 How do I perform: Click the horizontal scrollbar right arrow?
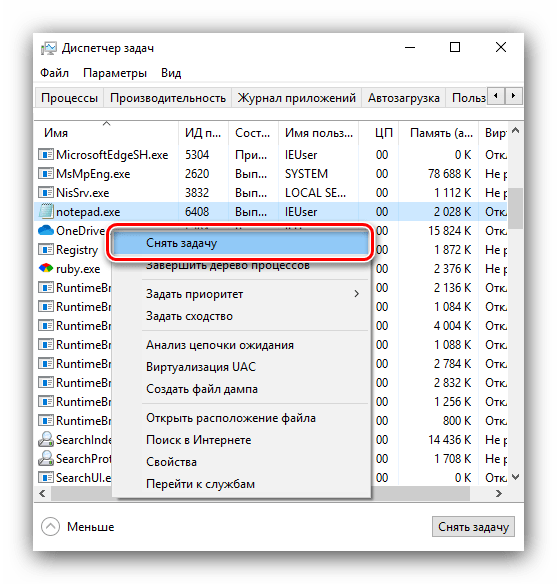click(499, 493)
